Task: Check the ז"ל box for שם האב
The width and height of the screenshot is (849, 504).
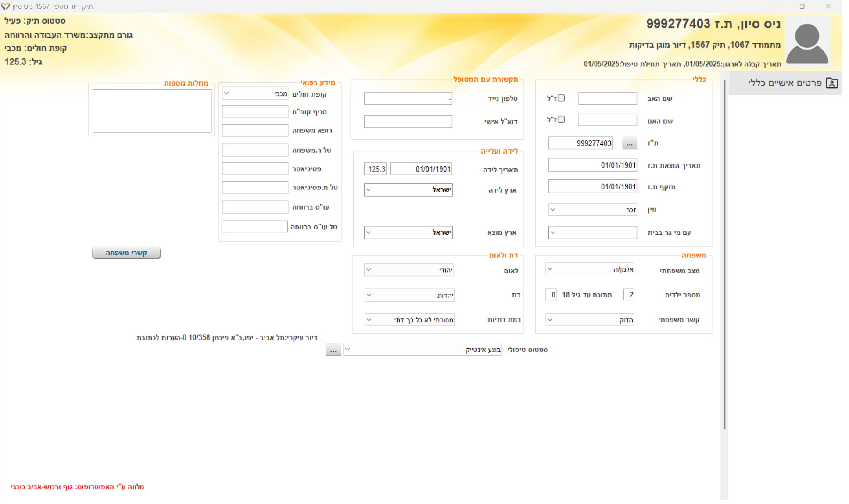Action: tap(561, 98)
